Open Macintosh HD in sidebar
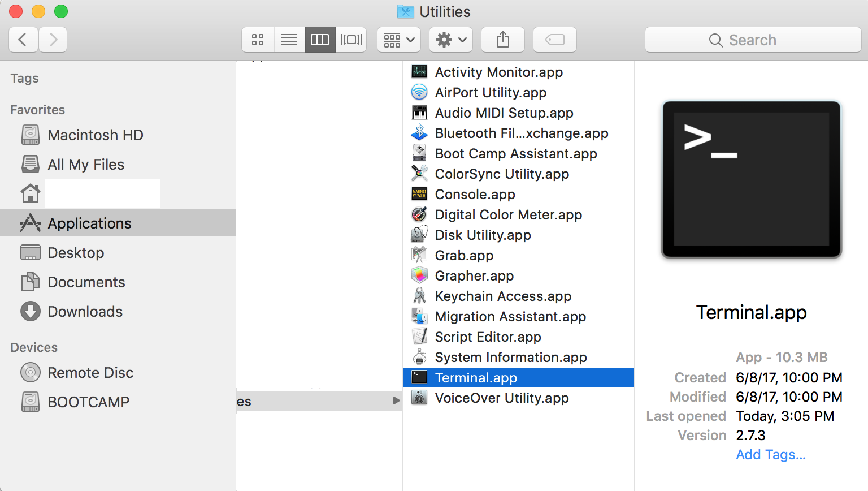868x491 pixels. [118, 135]
